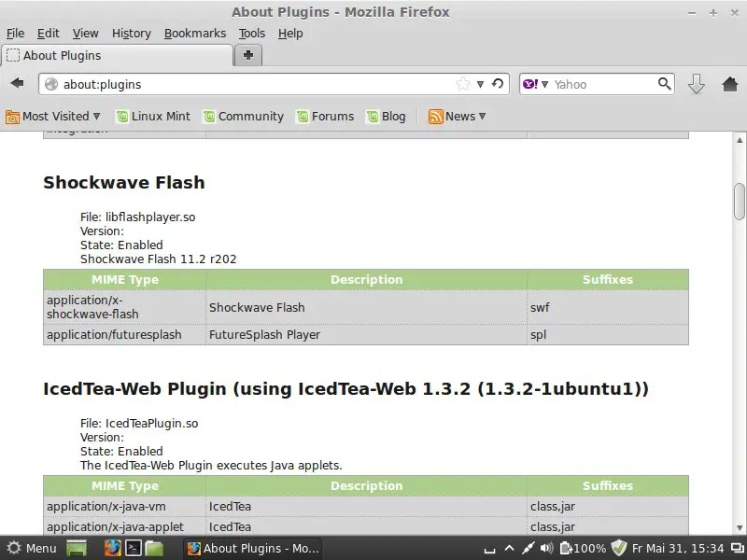
Task: Click the up-caret tray icon
Action: pos(509,548)
